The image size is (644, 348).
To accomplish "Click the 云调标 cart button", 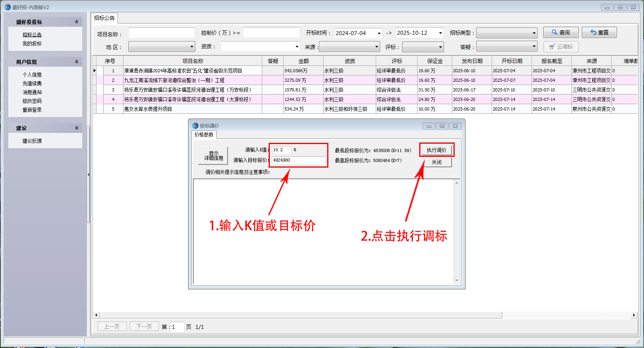I will pos(561,47).
